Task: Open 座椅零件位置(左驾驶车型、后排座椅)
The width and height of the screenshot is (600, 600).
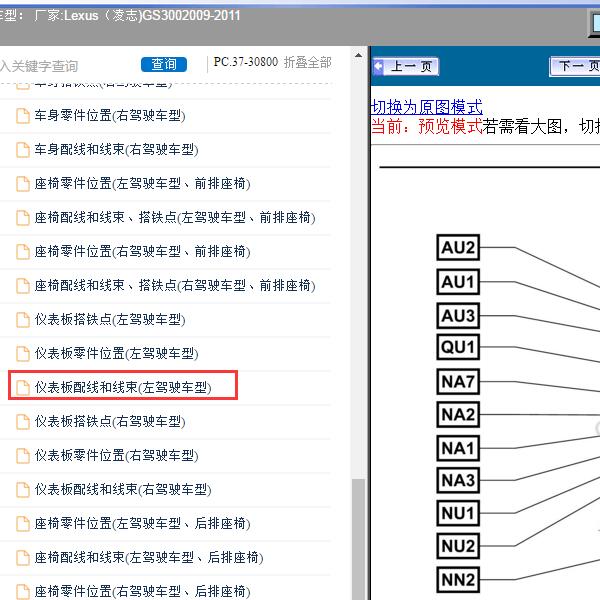Action: (142, 523)
